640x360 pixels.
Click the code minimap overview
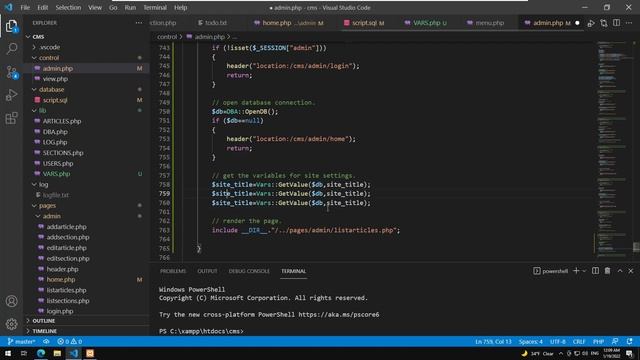click(x=614, y=149)
